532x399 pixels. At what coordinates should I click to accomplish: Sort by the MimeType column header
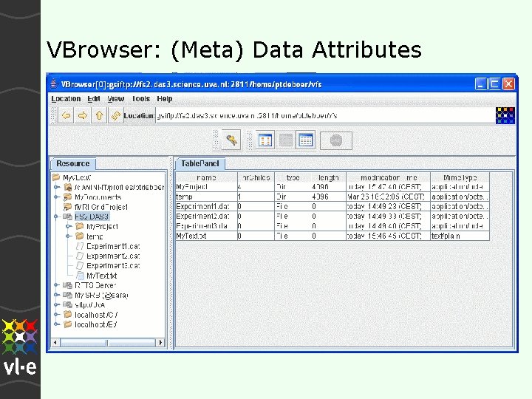pyautogui.click(x=460, y=177)
